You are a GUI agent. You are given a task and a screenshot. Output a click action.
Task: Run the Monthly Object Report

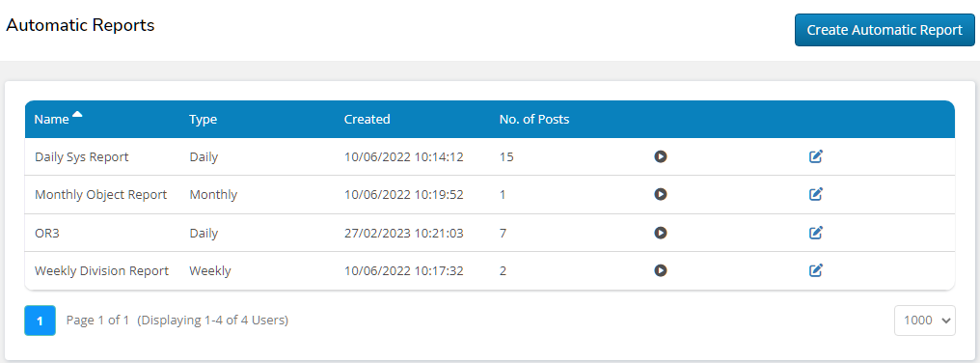coord(661,195)
